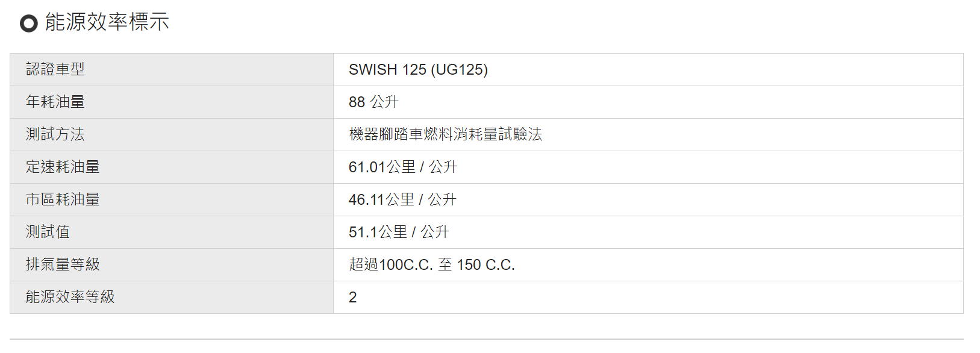Select the 年耗油量 row label

click(172, 102)
